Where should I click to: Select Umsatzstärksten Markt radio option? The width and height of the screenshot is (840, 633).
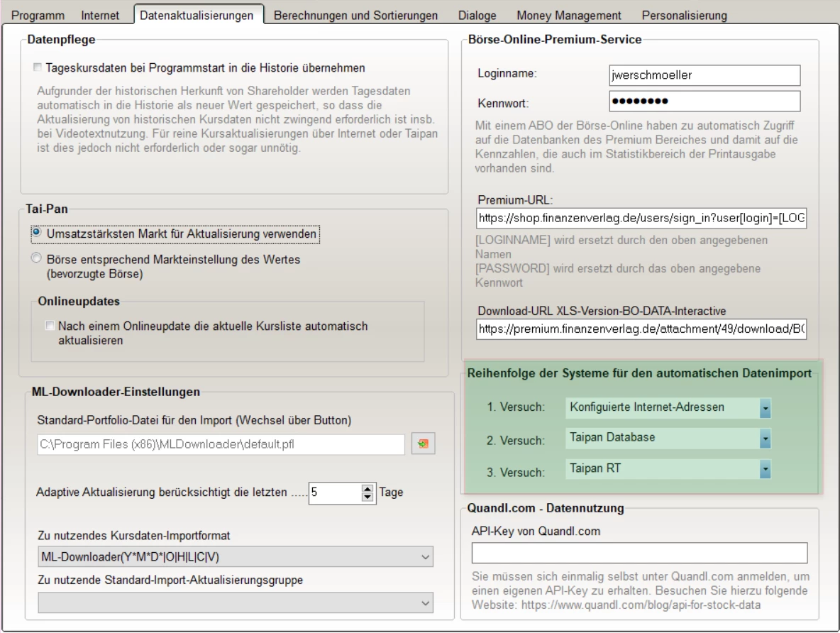36,233
